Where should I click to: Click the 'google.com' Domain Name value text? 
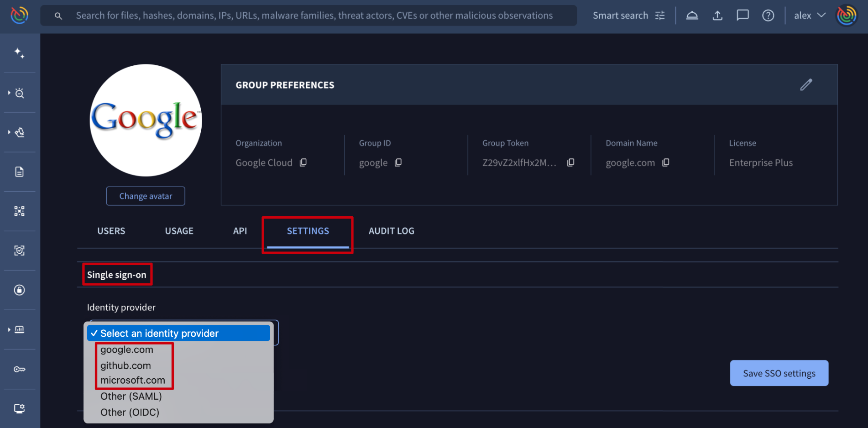coord(630,163)
